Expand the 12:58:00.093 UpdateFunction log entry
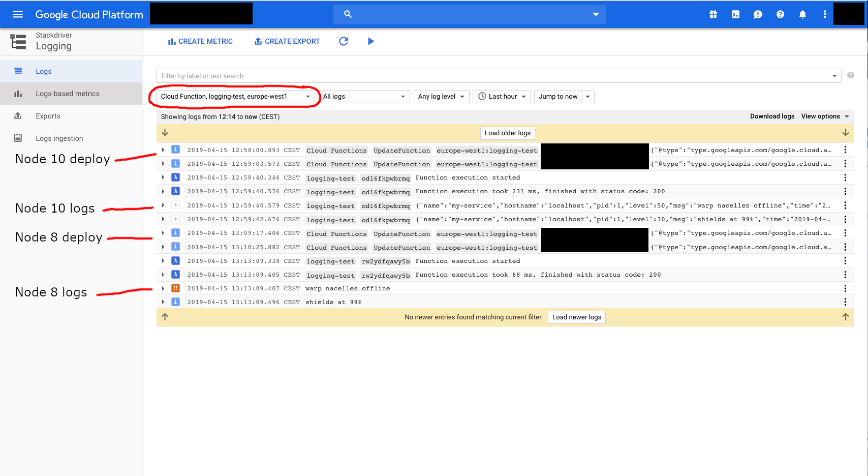 pos(163,150)
